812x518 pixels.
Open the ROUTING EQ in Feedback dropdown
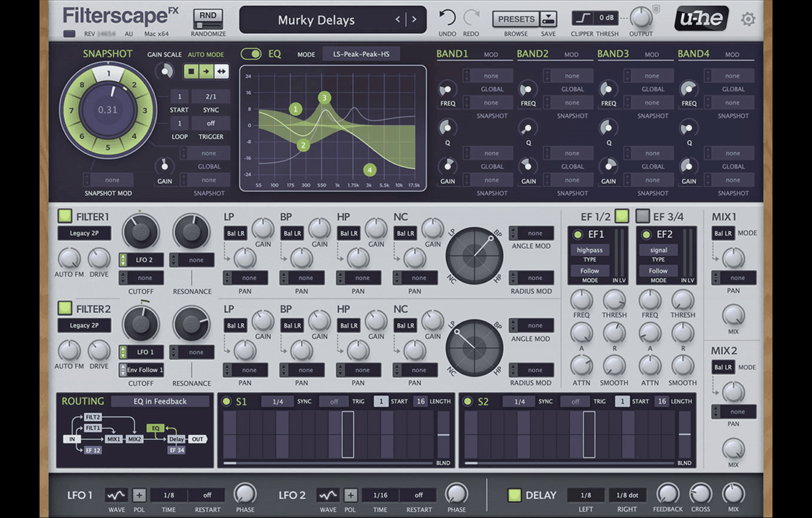160,401
